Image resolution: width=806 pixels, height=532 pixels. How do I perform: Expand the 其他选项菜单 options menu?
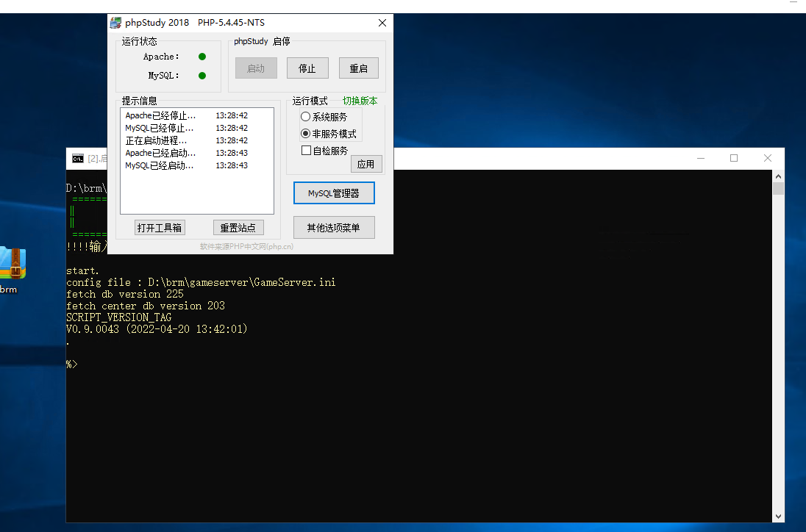coord(334,228)
